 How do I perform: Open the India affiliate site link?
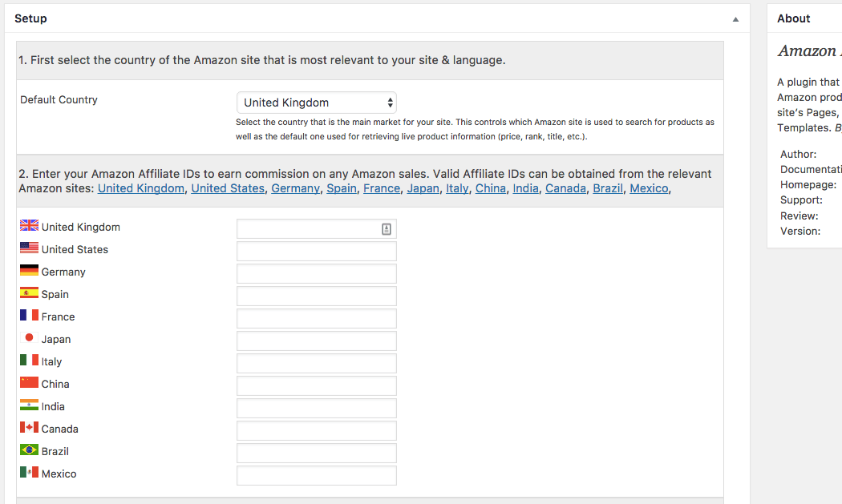(x=525, y=188)
